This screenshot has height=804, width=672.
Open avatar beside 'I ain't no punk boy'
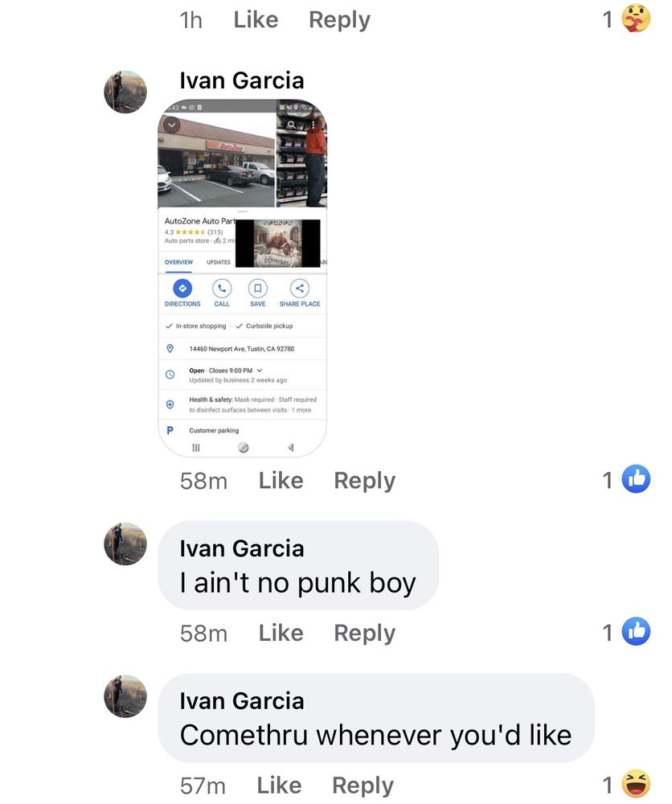[x=125, y=544]
